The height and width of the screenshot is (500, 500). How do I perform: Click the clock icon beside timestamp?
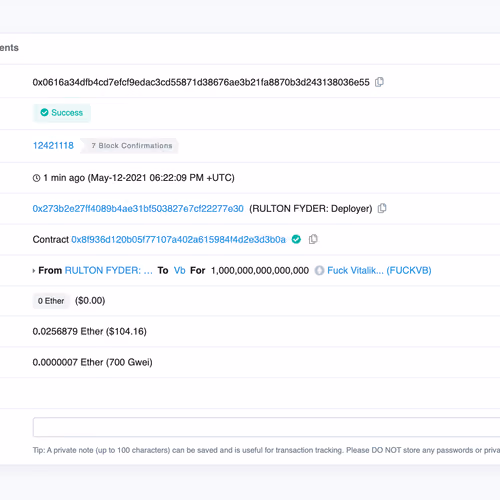point(36,178)
